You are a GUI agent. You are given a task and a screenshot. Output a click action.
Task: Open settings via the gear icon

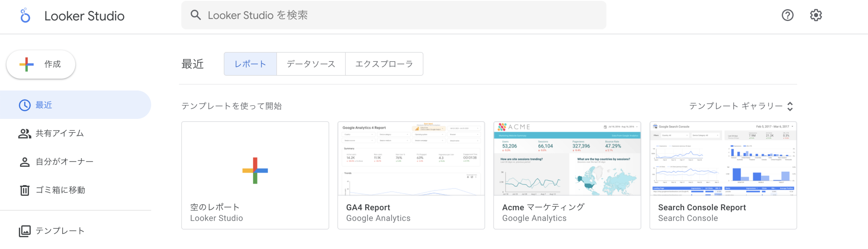tap(816, 15)
